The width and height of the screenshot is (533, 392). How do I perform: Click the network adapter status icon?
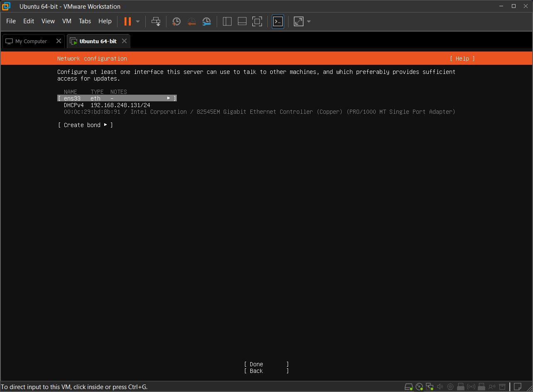click(430, 387)
